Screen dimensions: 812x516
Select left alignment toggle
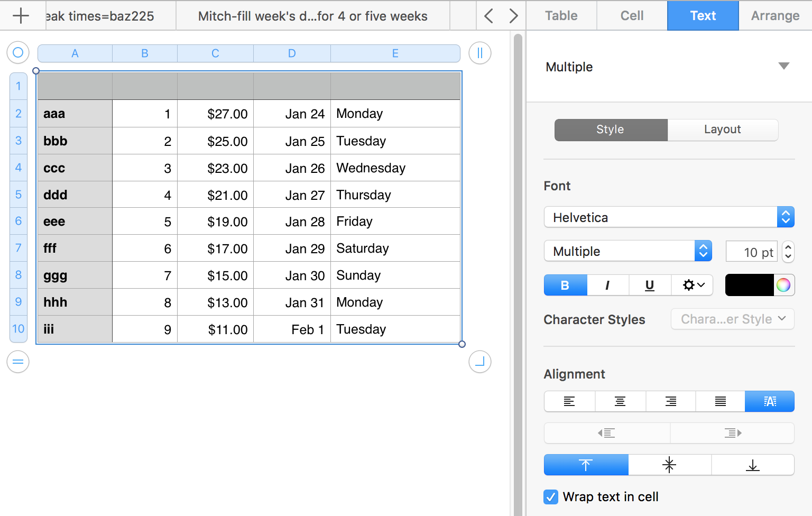pos(569,401)
